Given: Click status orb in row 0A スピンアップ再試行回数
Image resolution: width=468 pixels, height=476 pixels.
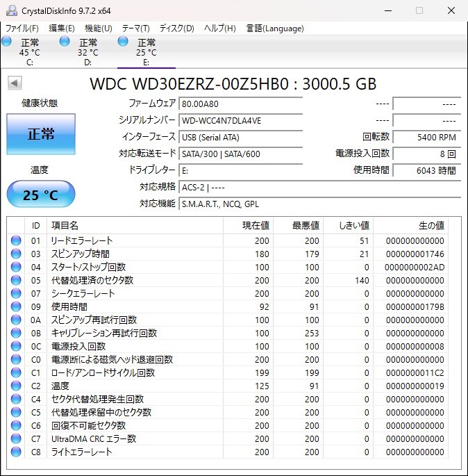Looking at the screenshot, I should pyautogui.click(x=16, y=320).
